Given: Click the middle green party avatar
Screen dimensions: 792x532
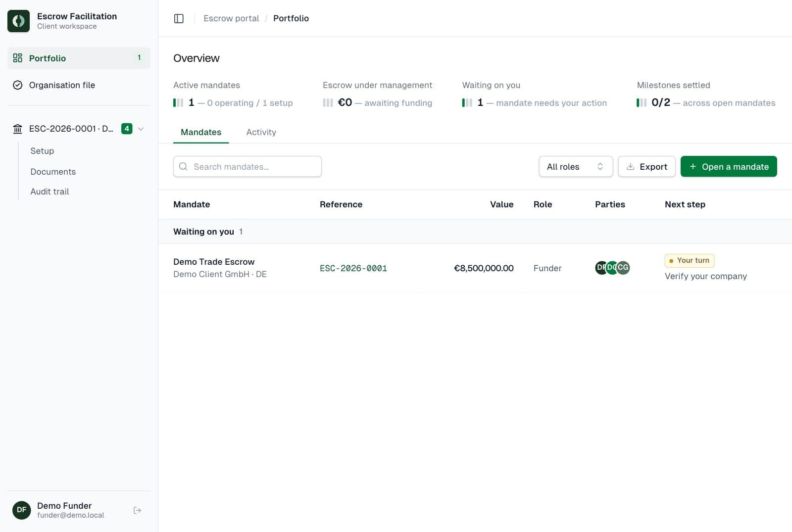Looking at the screenshot, I should point(612,267).
